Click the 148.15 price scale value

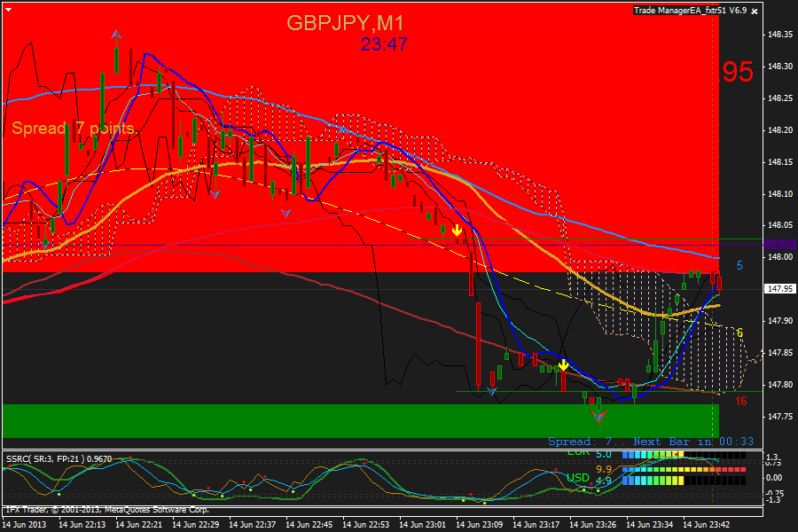780,162
